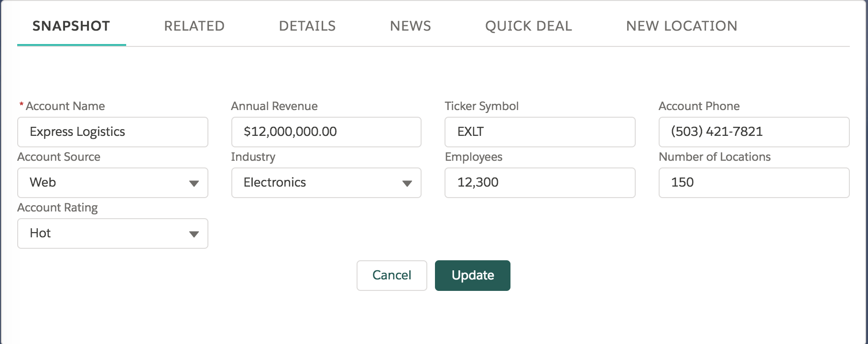The image size is (868, 344).
Task: Click the Account Source dropdown arrow
Action: tap(194, 183)
